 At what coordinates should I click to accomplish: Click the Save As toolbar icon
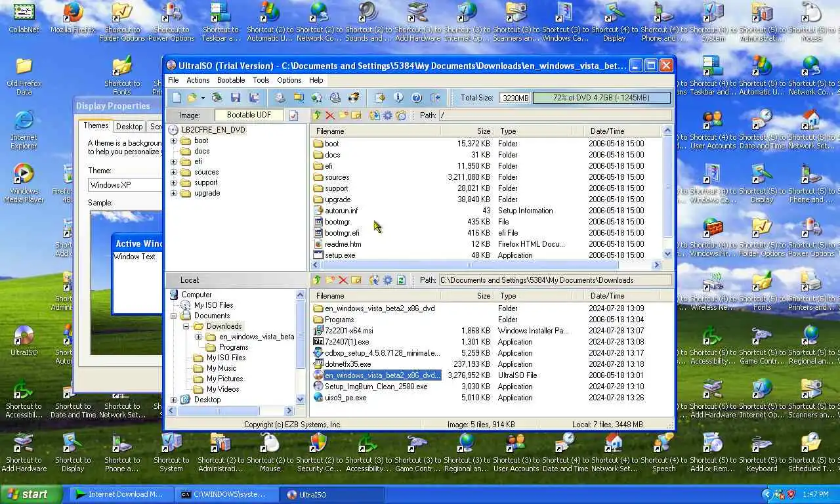pos(254,98)
